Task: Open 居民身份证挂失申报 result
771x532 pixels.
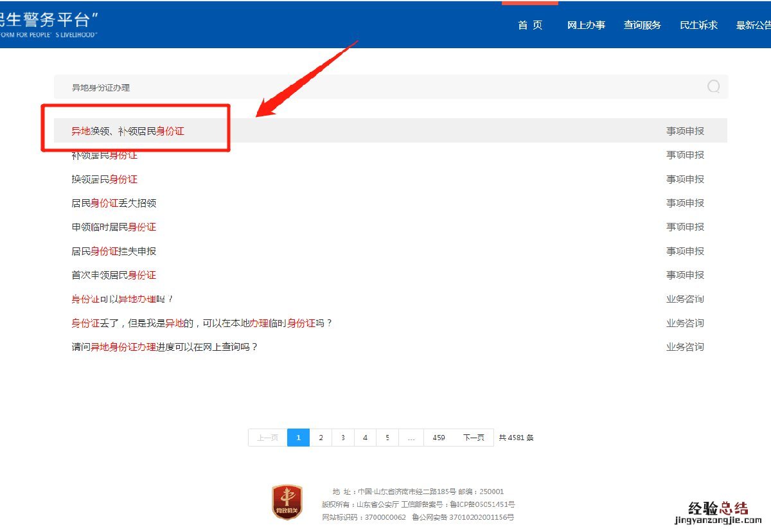Action: 114,251
